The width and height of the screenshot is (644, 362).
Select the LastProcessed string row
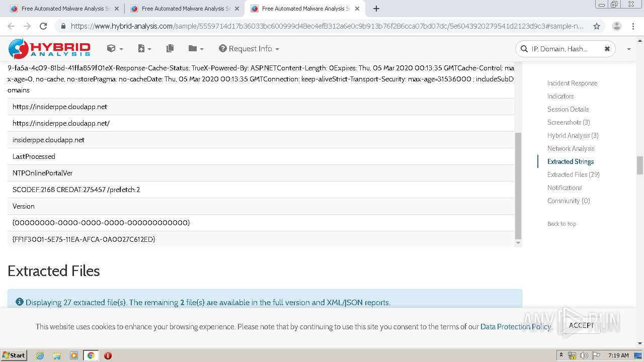point(261,156)
